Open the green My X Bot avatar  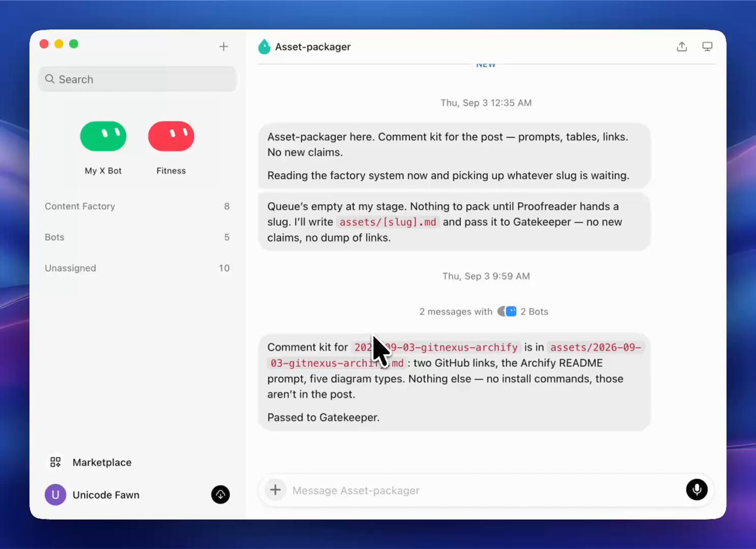[x=103, y=136]
